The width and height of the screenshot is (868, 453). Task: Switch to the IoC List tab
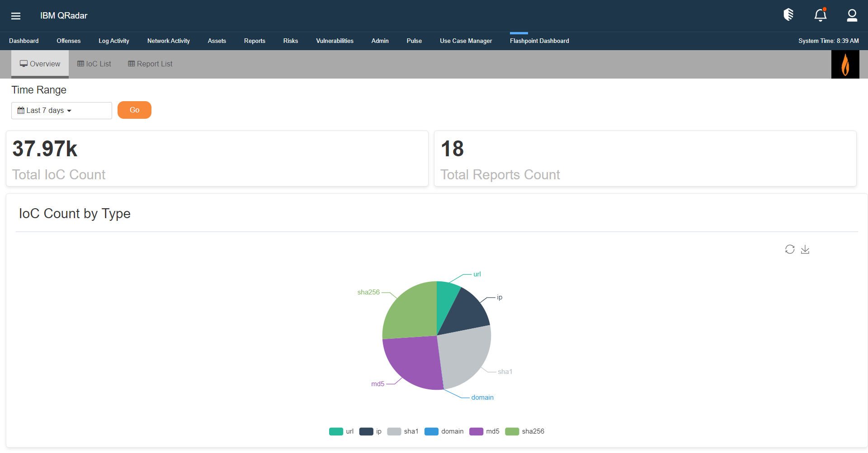coord(94,64)
